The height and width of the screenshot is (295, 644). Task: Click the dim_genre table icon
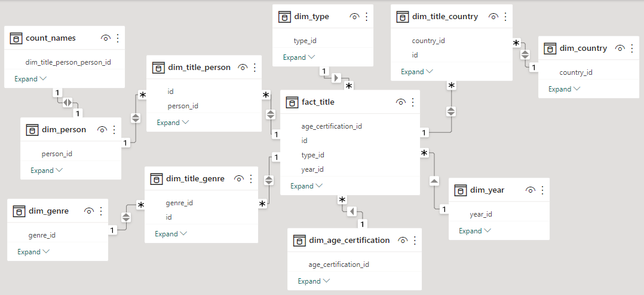pos(19,211)
